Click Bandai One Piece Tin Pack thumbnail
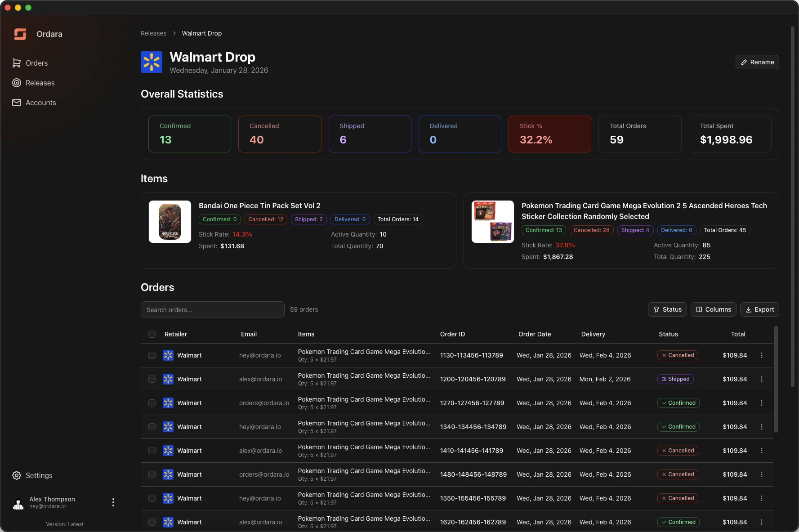 pyautogui.click(x=170, y=222)
